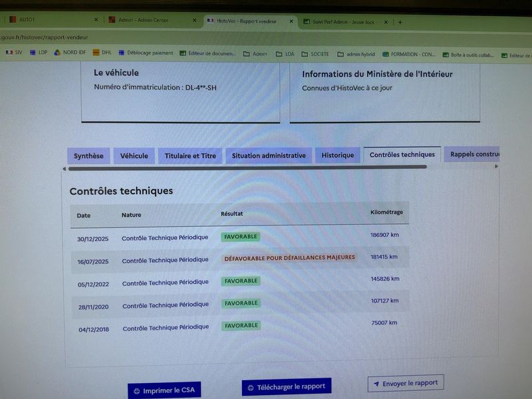Click the tab strip horizontal scrollbar
Screen dimensions: 532x399
[247, 168]
